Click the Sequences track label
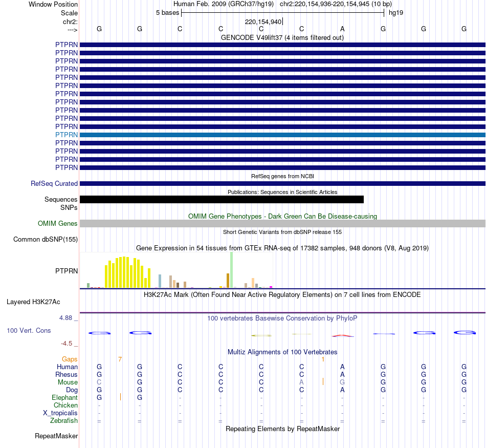 click(x=61, y=200)
